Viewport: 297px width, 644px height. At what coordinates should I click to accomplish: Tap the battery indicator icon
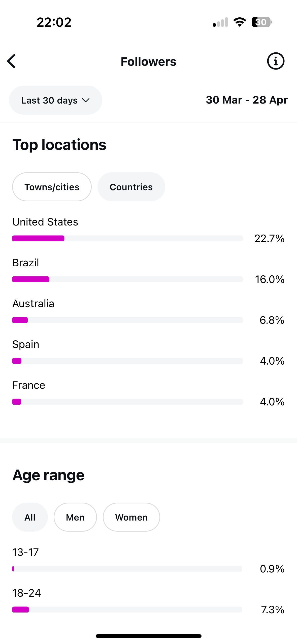click(261, 22)
